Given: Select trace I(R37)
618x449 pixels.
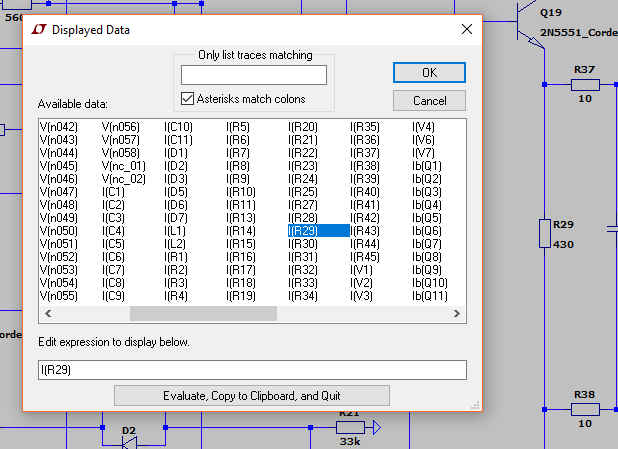Looking at the screenshot, I should [365, 153].
